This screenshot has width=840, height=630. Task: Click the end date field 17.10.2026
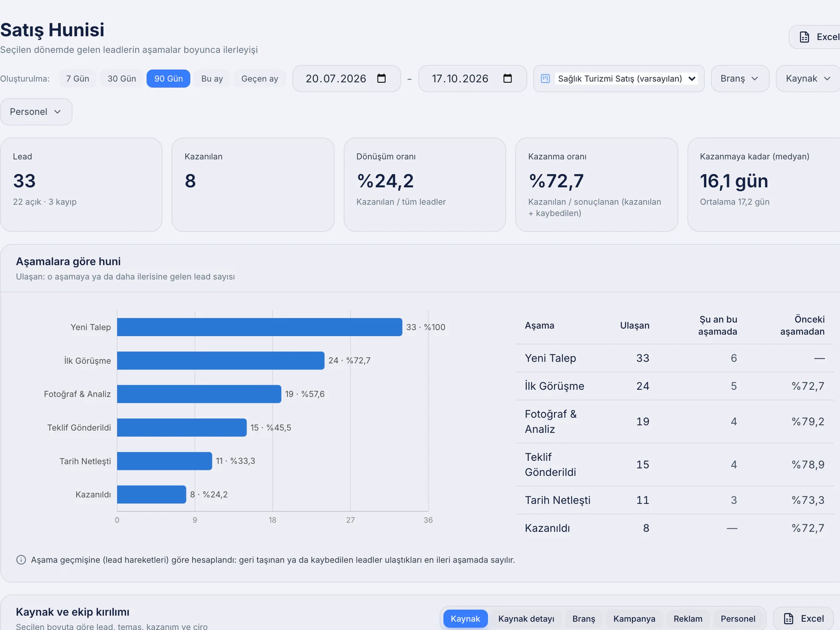(472, 79)
